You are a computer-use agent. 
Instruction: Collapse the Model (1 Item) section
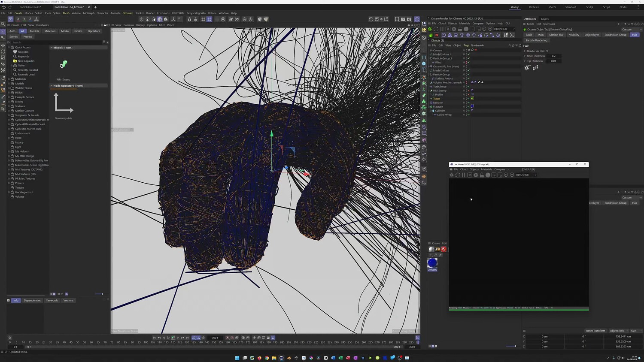52,48
